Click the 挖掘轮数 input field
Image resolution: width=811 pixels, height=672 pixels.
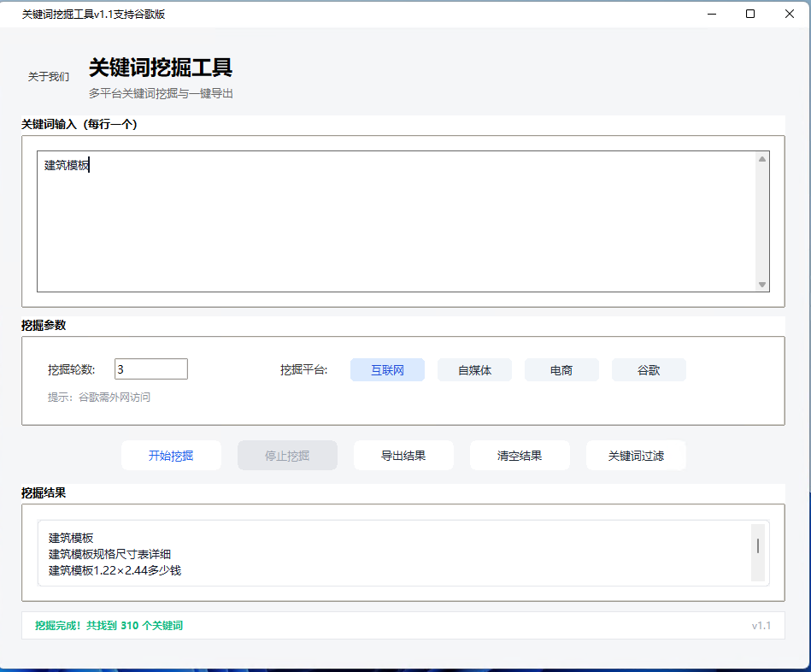151,369
